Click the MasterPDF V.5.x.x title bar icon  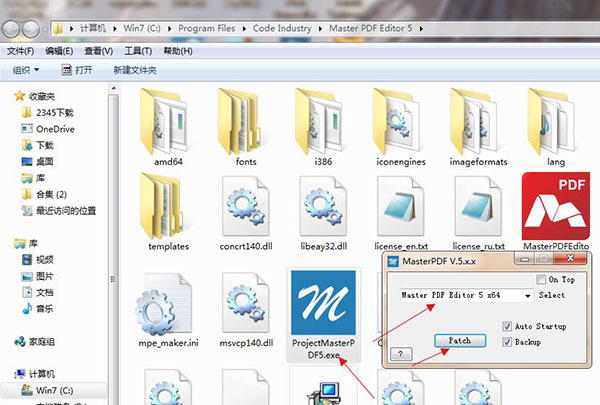coord(393,261)
